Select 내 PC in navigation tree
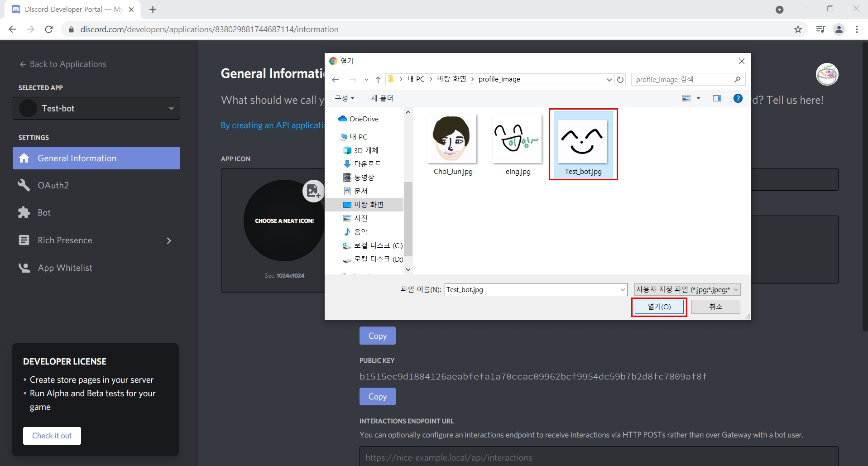The height and width of the screenshot is (466, 868). pyautogui.click(x=353, y=137)
